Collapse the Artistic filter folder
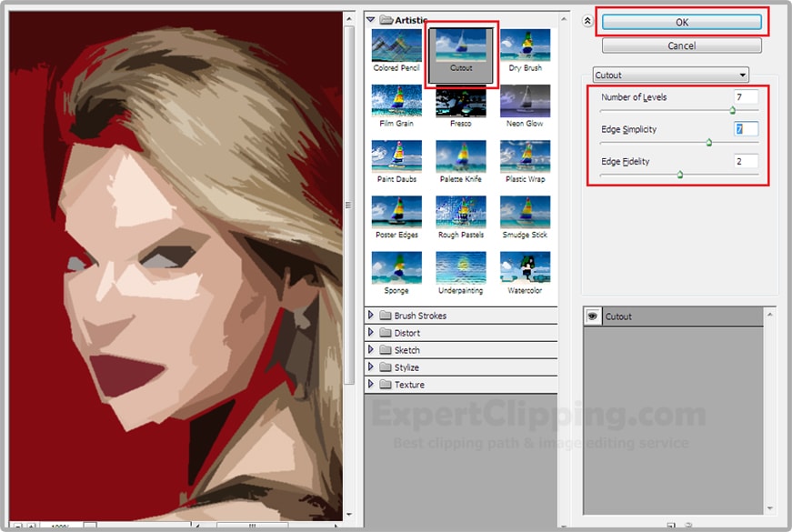Viewport: 792px width, 532px height. tap(371, 19)
